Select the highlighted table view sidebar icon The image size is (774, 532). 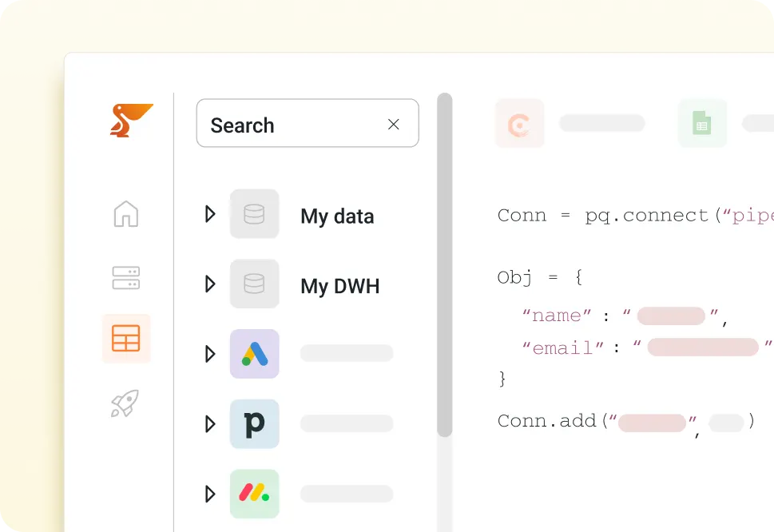(125, 338)
